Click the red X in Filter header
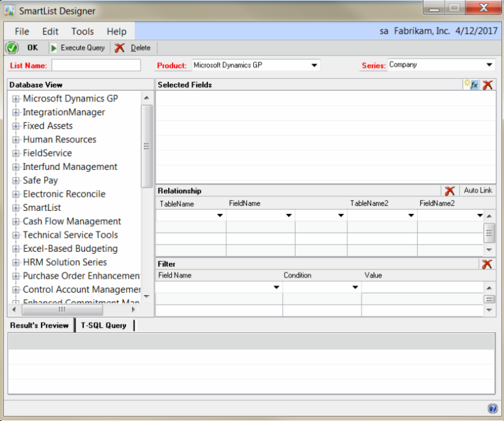The height and width of the screenshot is (421, 504). (x=487, y=264)
